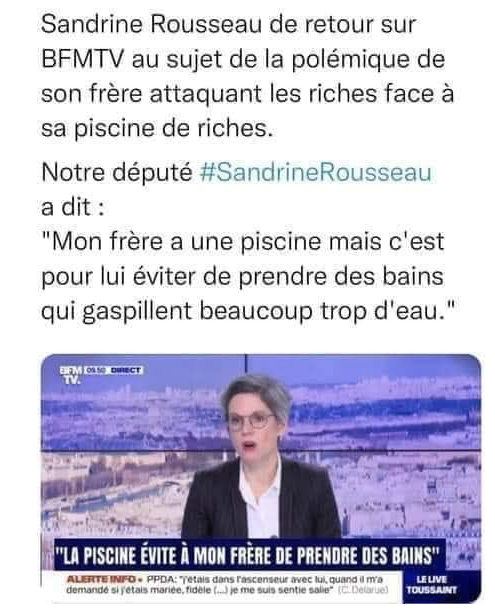This screenshot has height=610, width=495.
Task: Click the LE LIVE TOUSSAINT badge
Action: (x=432, y=585)
